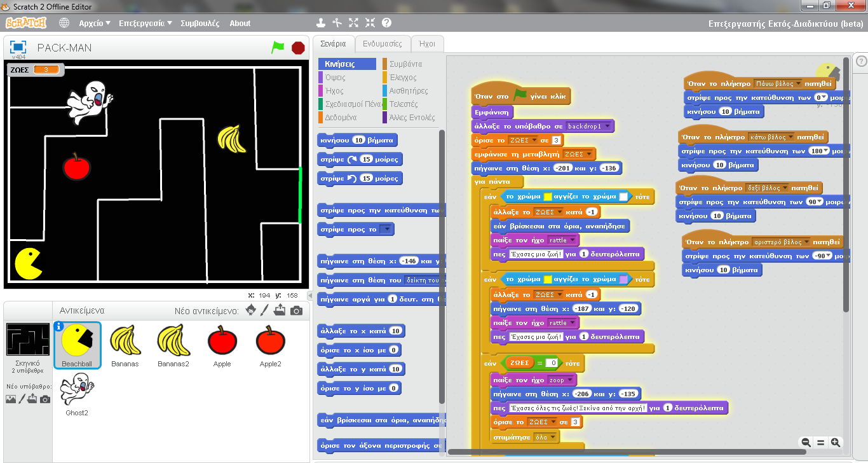Select the Κινήσεις block category

[346, 64]
